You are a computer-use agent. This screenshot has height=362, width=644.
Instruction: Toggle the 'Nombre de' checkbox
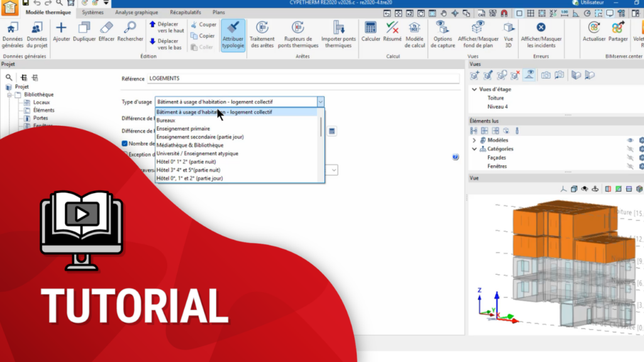click(125, 143)
